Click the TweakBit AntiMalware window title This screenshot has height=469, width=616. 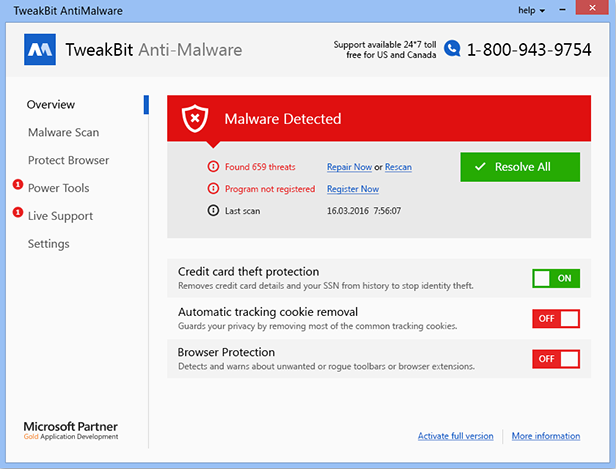(x=68, y=11)
